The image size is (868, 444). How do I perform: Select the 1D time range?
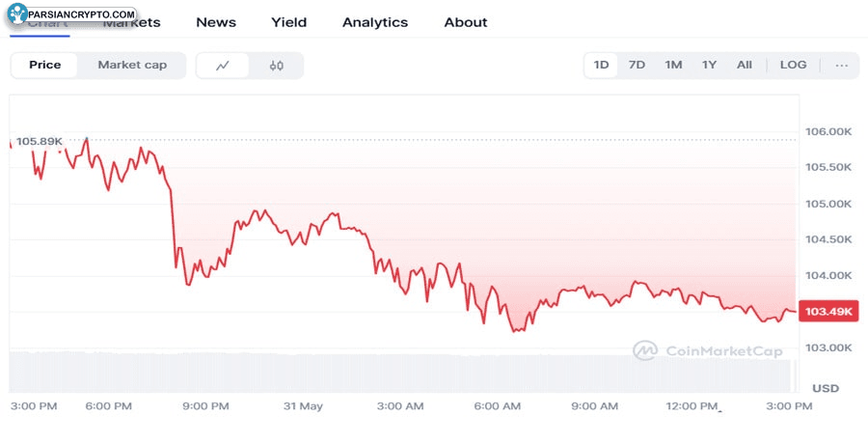point(602,65)
